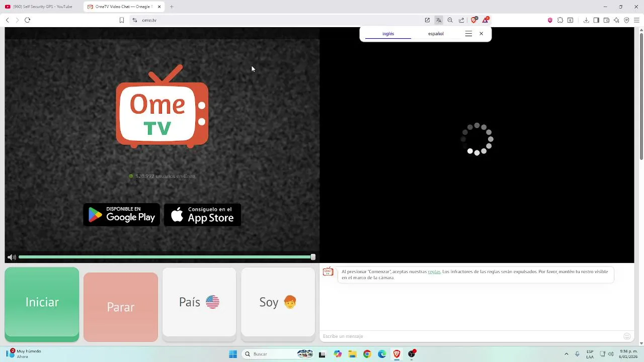Start chatting with the Iniciar button

coord(42,303)
